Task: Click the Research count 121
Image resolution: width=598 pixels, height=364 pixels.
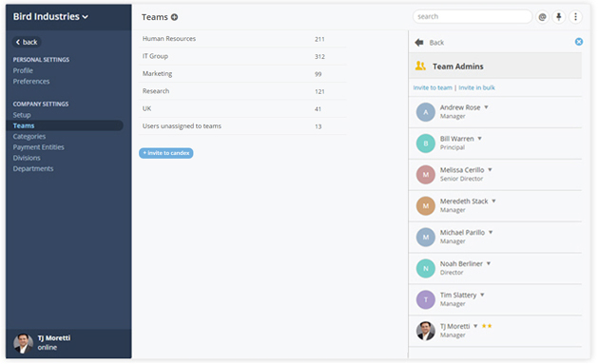Action: tap(319, 92)
